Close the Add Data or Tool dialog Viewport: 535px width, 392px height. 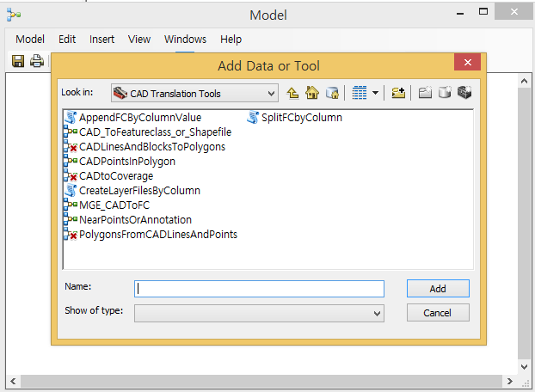point(467,62)
